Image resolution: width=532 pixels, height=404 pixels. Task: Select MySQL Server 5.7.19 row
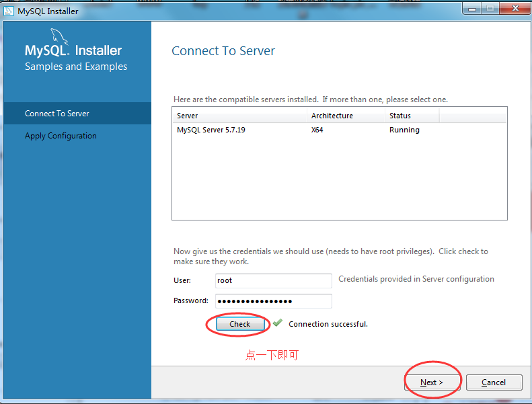click(x=339, y=130)
